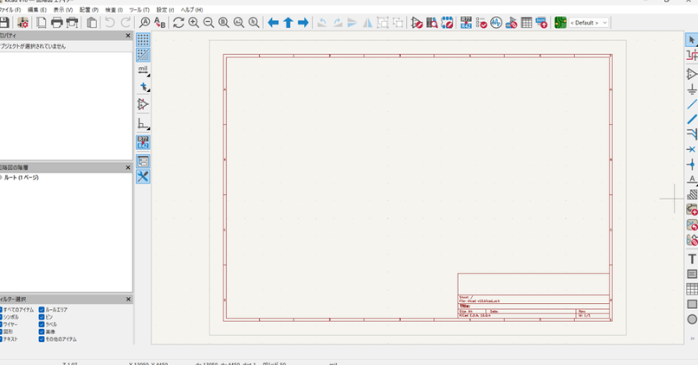Uncheck ラベル filter checkbox
The height and width of the screenshot is (365, 698).
[x=41, y=324]
